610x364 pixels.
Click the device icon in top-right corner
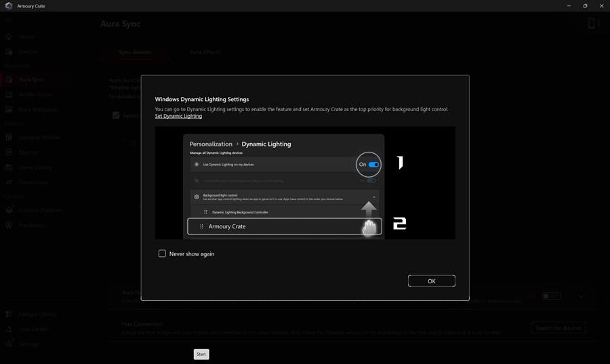tap(591, 24)
